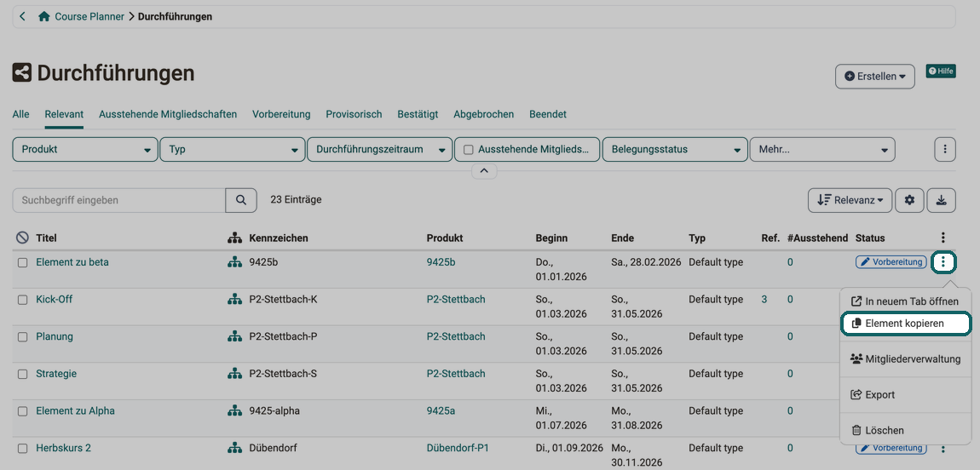The height and width of the screenshot is (470, 980).
Task: Switch to the Bestätigt tab
Action: [x=418, y=114]
